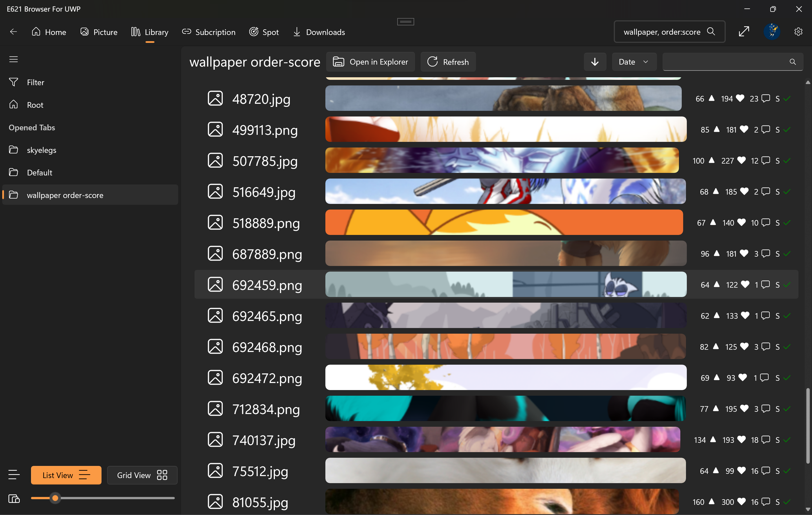The height and width of the screenshot is (515, 812).
Task: Click the search magnifier icon beside wallpaper query
Action: click(711, 32)
